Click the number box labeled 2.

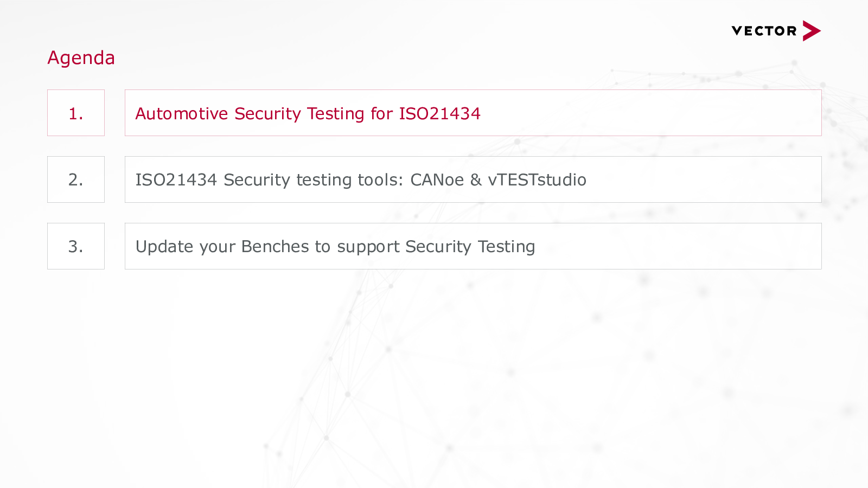[x=76, y=179]
